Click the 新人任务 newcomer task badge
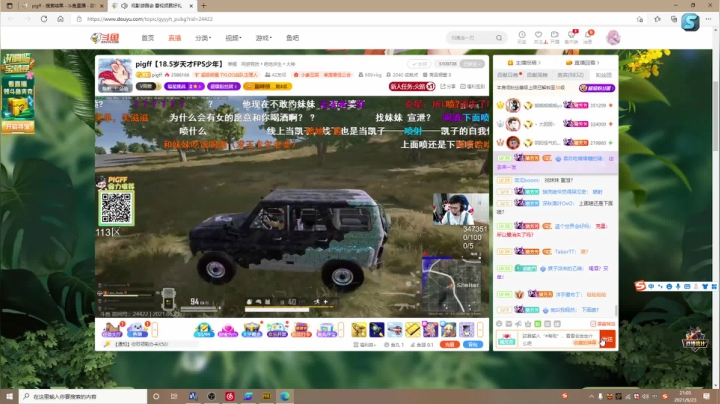720x404 pixels. point(412,86)
